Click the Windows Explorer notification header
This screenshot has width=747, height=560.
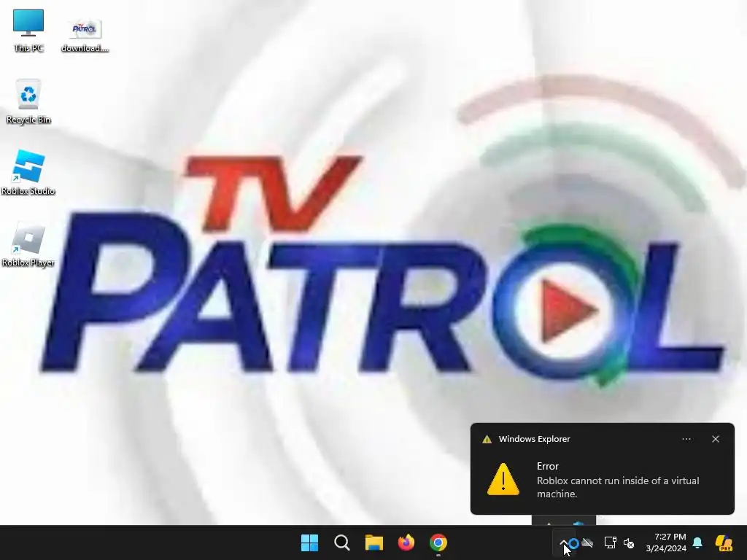[534, 439]
